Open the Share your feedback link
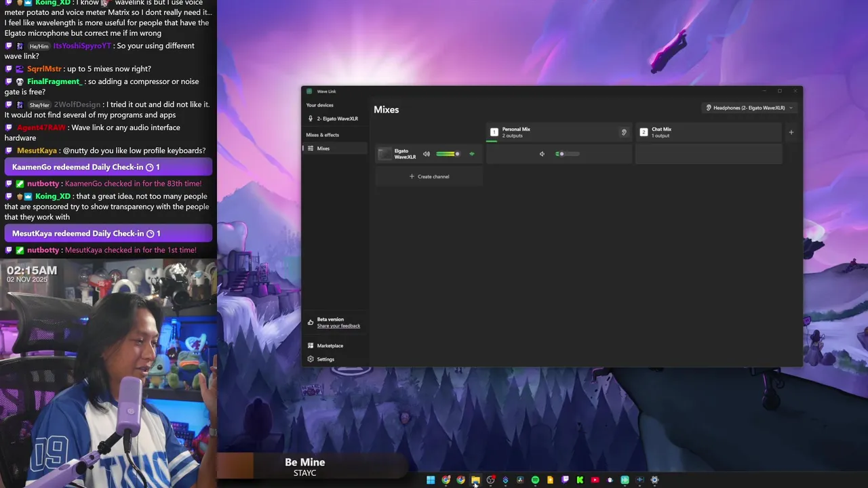 338,326
